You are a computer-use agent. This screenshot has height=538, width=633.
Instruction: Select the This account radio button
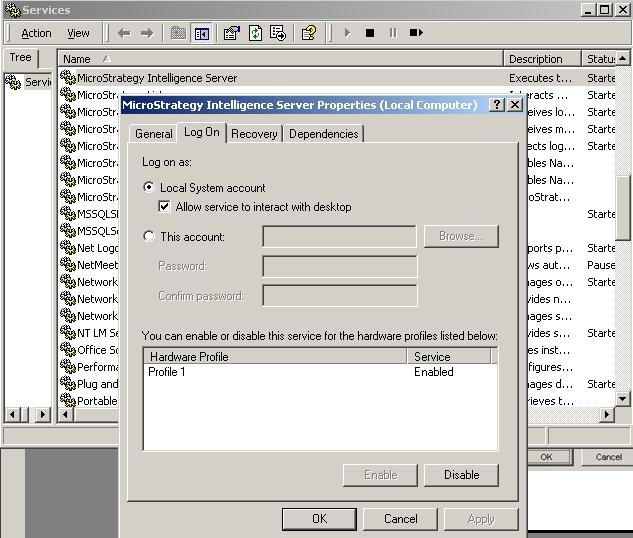click(149, 236)
